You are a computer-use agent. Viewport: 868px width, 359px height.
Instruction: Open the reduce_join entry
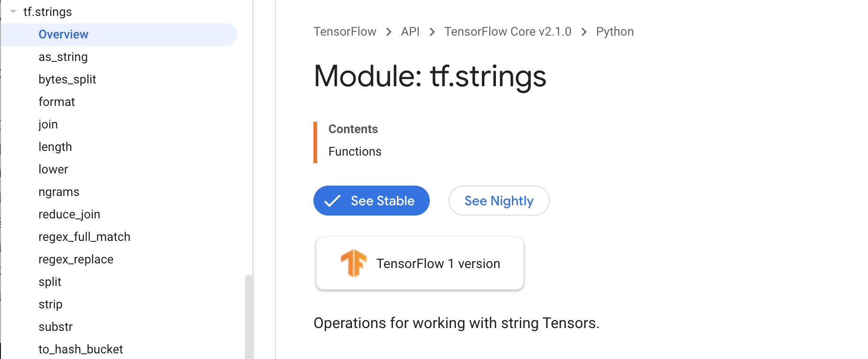69,214
